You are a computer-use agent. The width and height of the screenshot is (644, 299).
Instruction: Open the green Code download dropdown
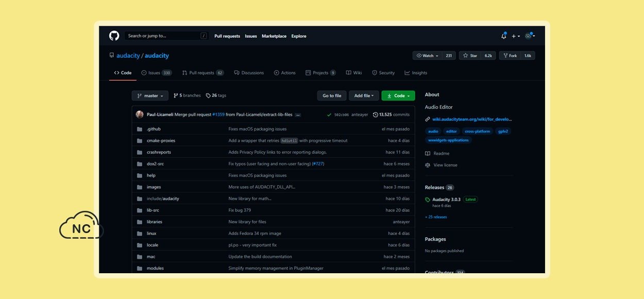[x=398, y=96]
